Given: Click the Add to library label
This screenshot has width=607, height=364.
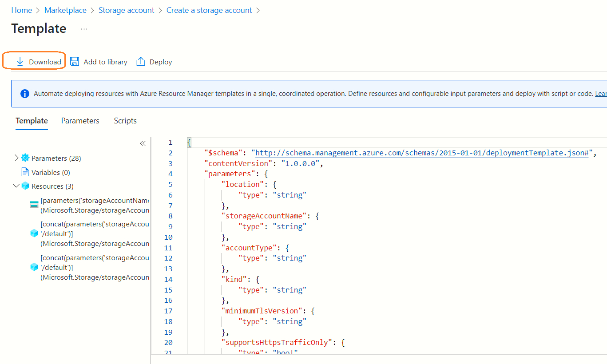Looking at the screenshot, I should [105, 62].
